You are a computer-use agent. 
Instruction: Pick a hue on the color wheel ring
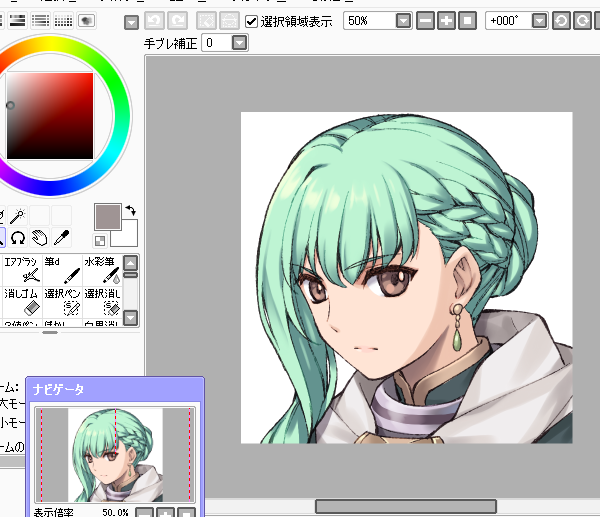click(x=121, y=115)
